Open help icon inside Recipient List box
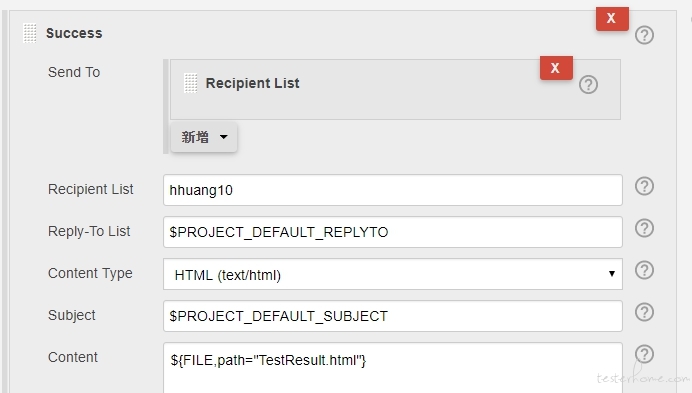Screen dimensions: 692x393 [588, 84]
